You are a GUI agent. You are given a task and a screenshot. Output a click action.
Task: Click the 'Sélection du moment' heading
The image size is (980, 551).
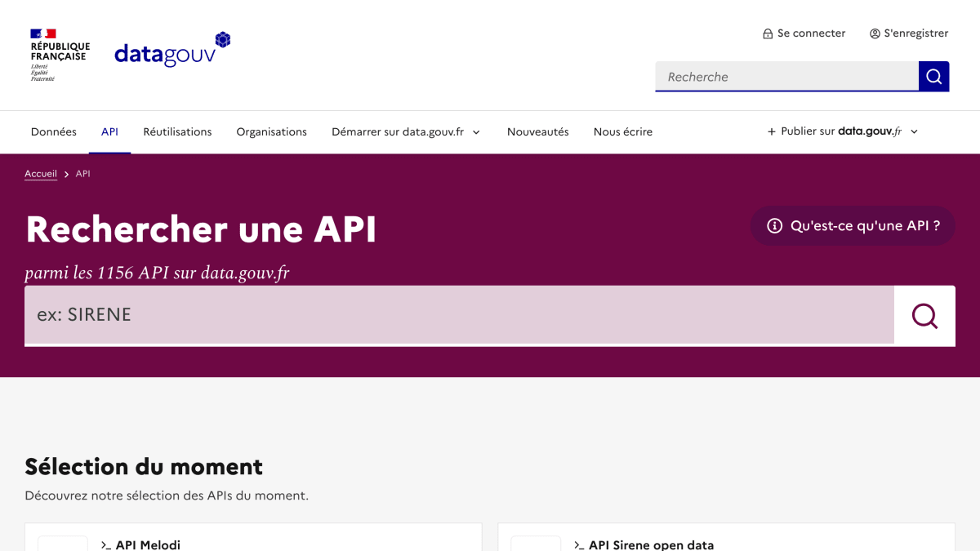(x=144, y=467)
